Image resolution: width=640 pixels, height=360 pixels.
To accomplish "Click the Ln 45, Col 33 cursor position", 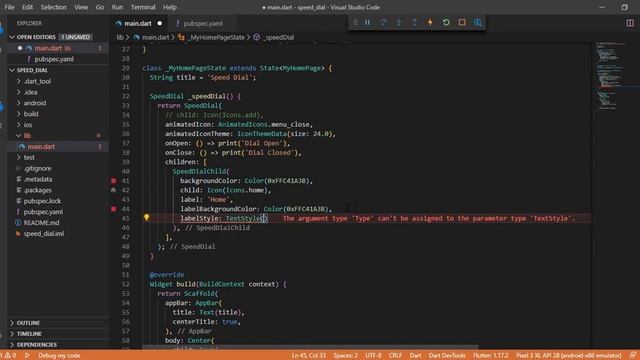I will 309,356.
